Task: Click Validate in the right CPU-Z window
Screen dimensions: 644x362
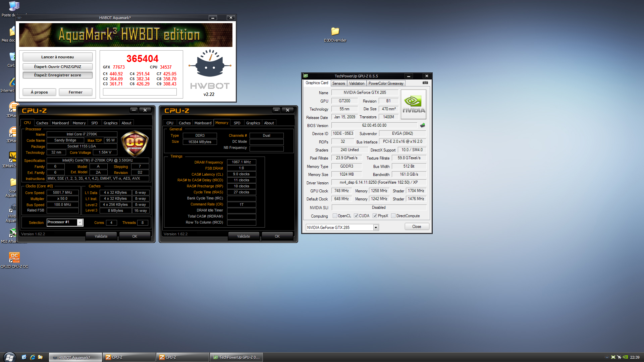Action: tap(244, 236)
